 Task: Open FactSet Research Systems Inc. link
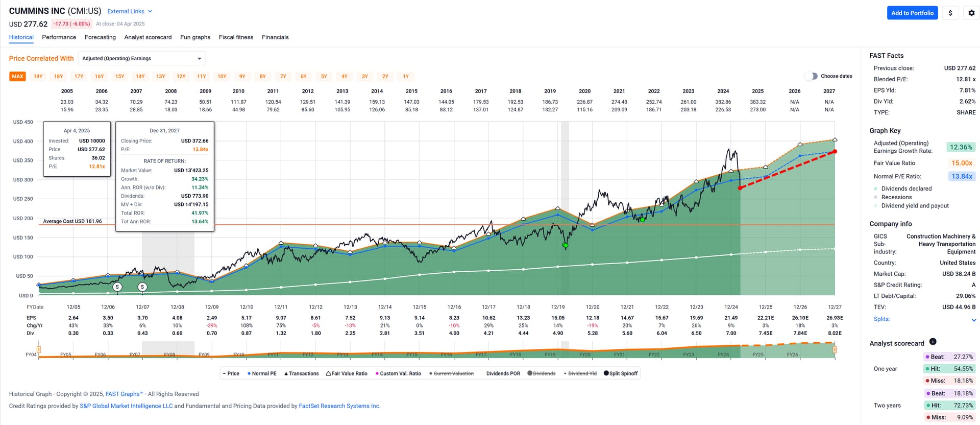click(x=339, y=406)
